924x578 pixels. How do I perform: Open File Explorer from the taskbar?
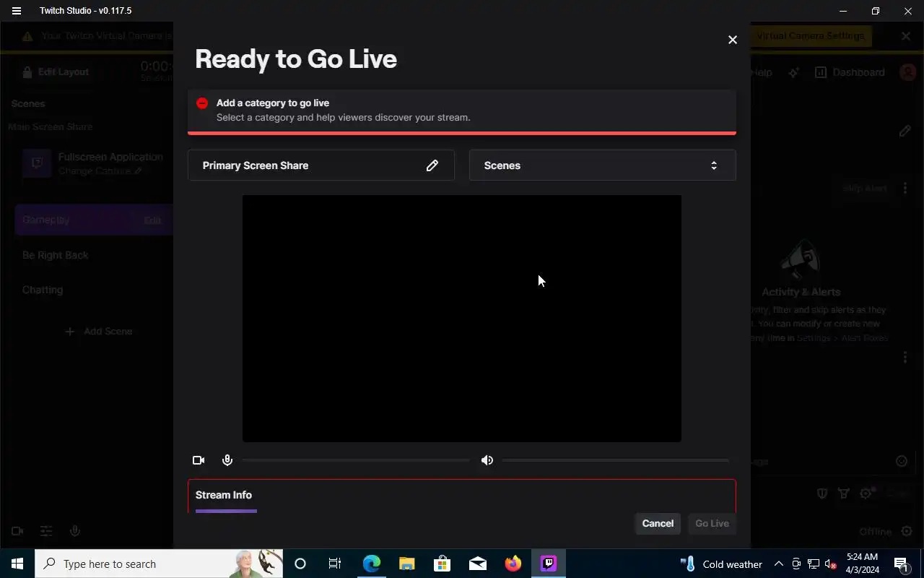pos(406,564)
